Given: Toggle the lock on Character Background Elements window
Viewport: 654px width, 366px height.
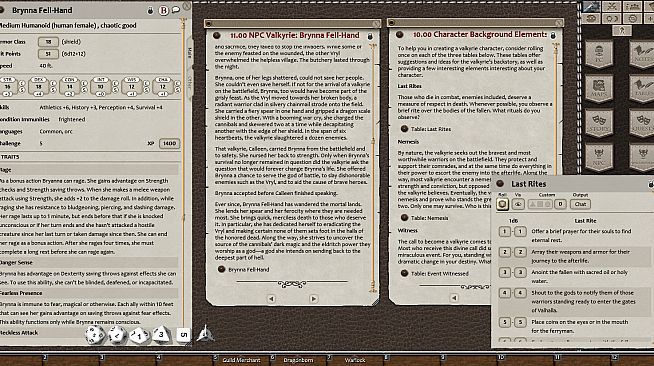Looking at the screenshot, I should click(x=553, y=36).
